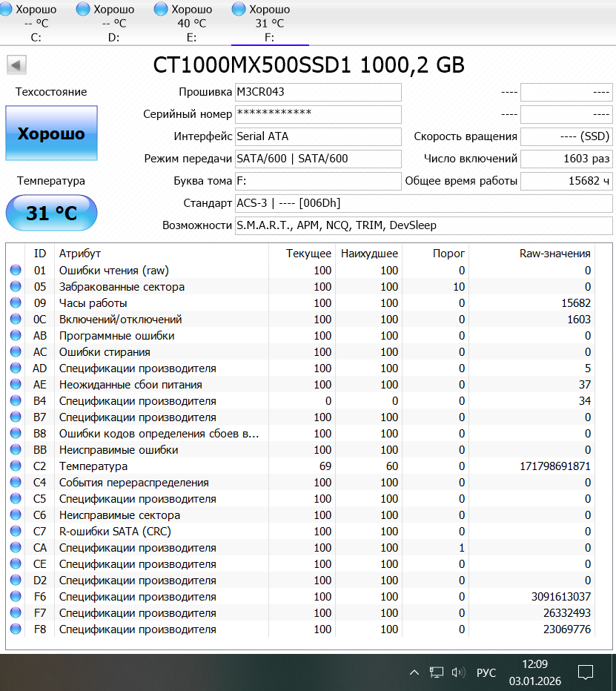616x691 pixels.
Task: Click the Буква тома field F:
Action: 318,181
